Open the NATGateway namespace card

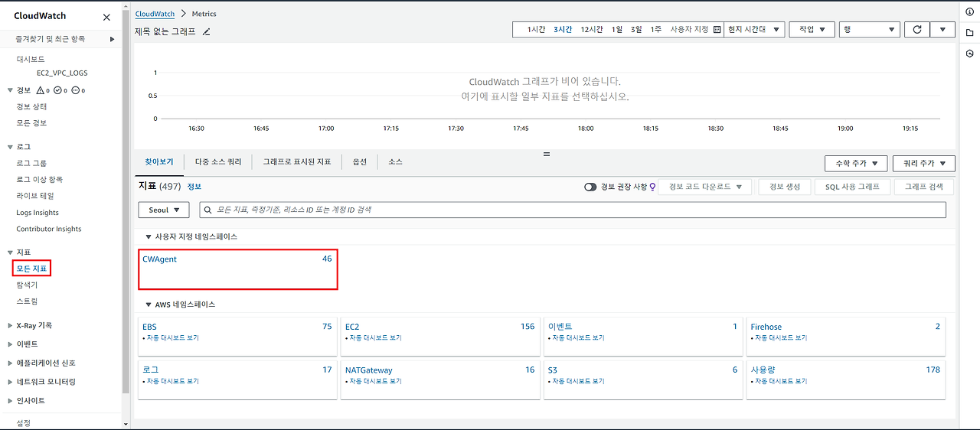click(x=440, y=380)
